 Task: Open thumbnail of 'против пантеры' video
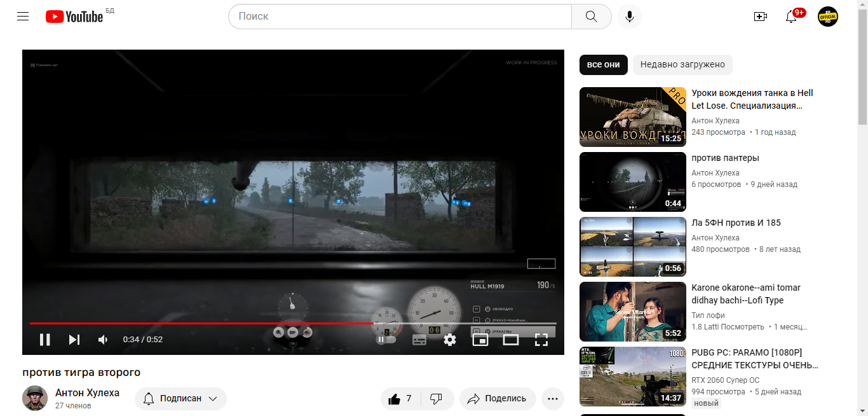point(633,182)
